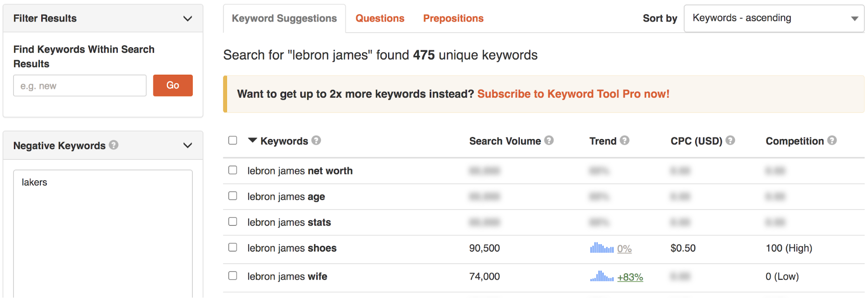Open the Prepositions tab
This screenshot has width=868, height=298.
(453, 18)
